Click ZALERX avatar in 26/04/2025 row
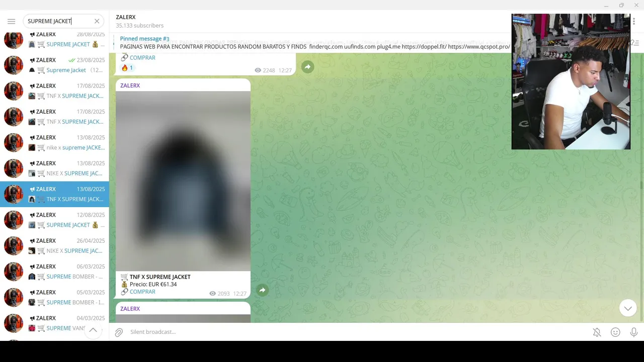 click(x=14, y=246)
